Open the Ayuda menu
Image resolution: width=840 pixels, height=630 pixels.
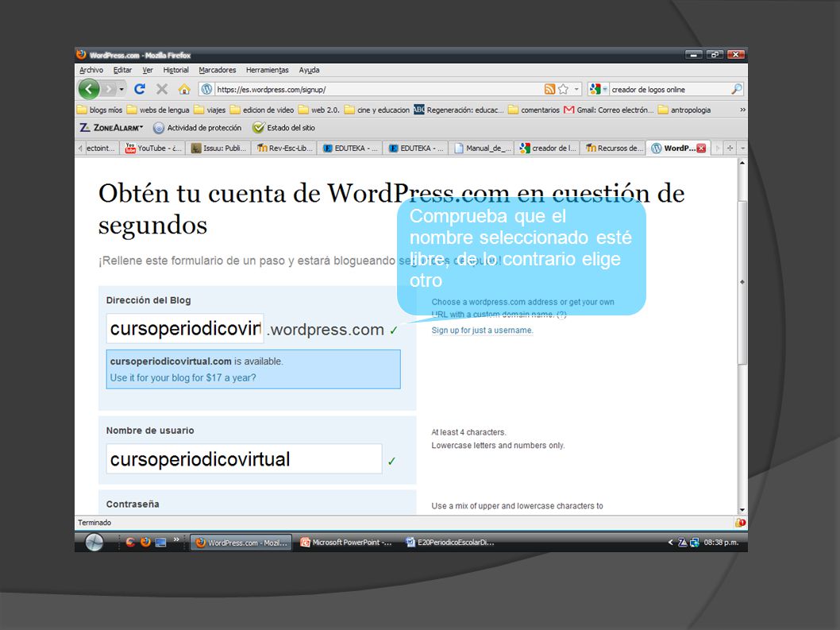(309, 70)
